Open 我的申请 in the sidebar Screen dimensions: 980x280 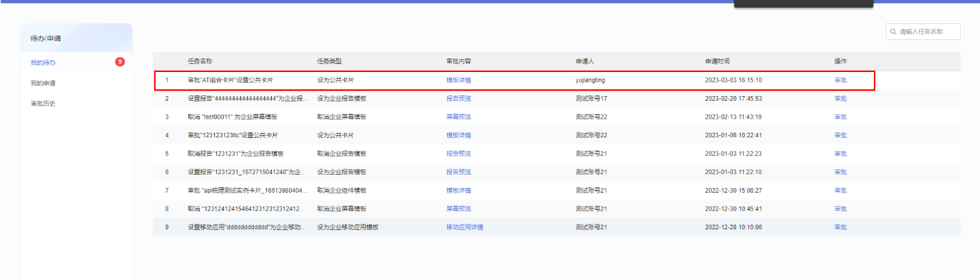pyautogui.click(x=43, y=83)
